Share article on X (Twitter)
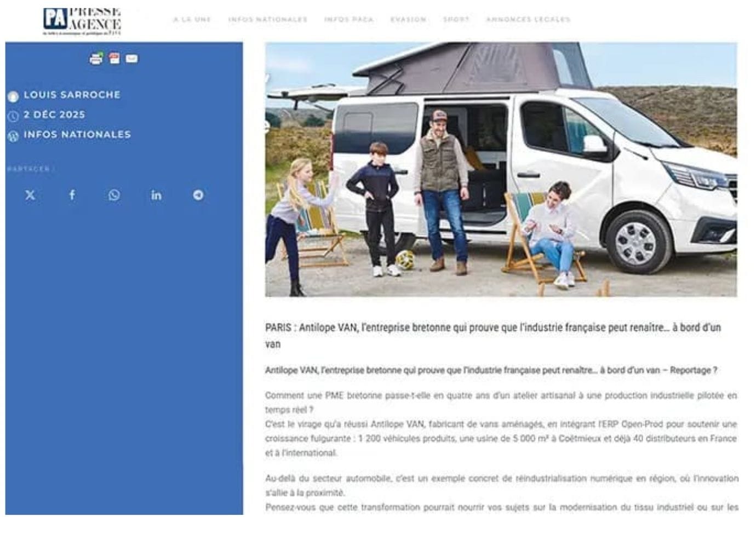Image resolution: width=756 pixels, height=540 pixels. (x=30, y=195)
